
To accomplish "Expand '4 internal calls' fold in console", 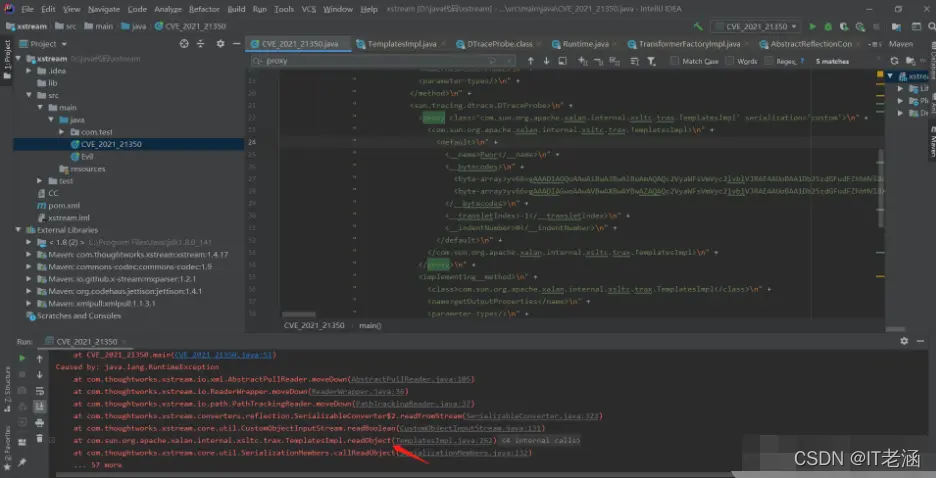I will (538, 440).
